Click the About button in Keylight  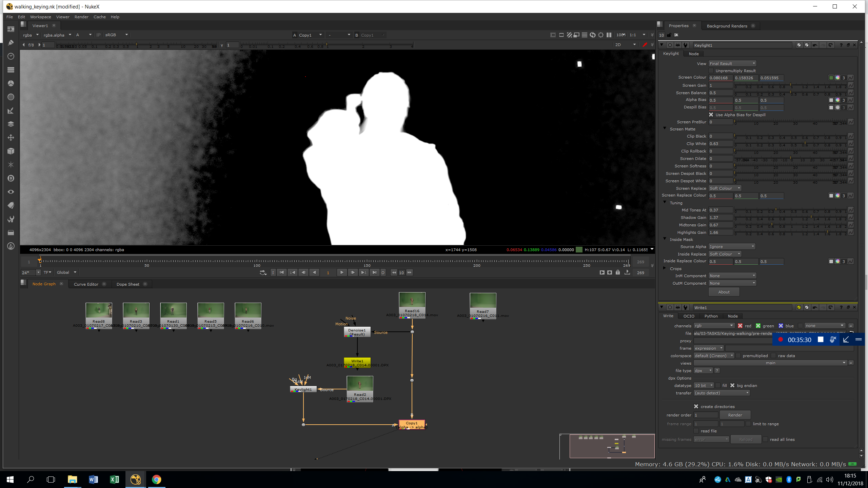(724, 292)
